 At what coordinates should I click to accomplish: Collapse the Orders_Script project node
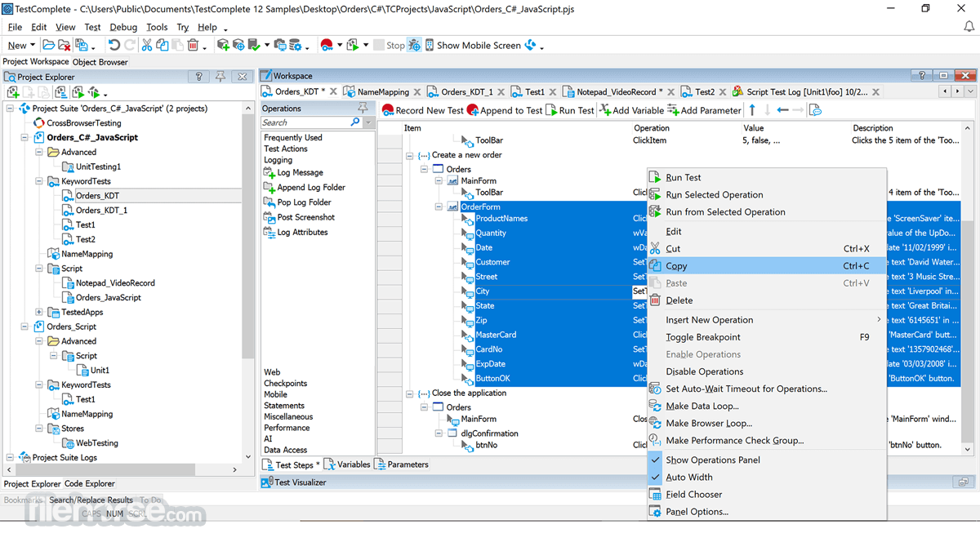pos(24,327)
